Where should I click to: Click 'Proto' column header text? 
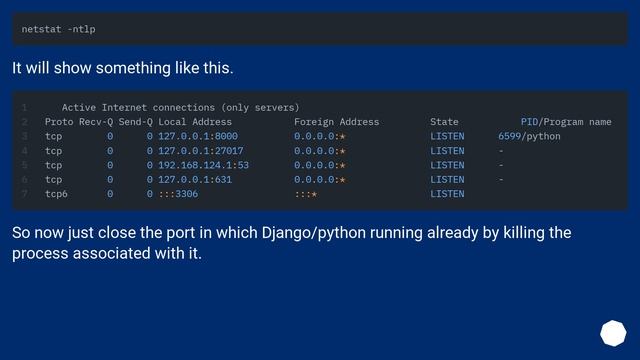click(59, 122)
